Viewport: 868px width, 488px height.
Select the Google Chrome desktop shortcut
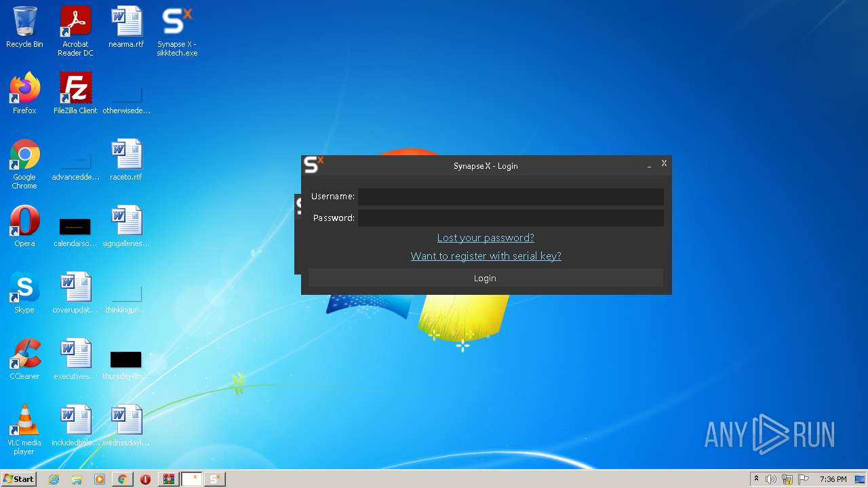[x=24, y=164]
